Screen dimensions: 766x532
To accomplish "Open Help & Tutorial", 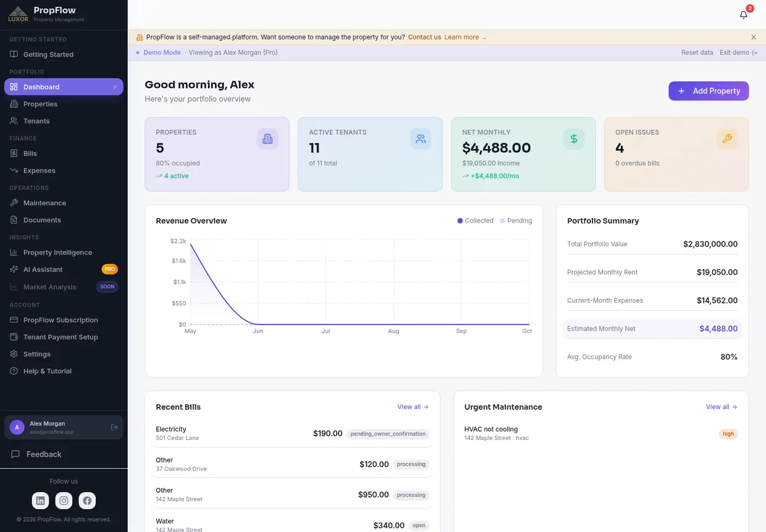I will pos(64,371).
